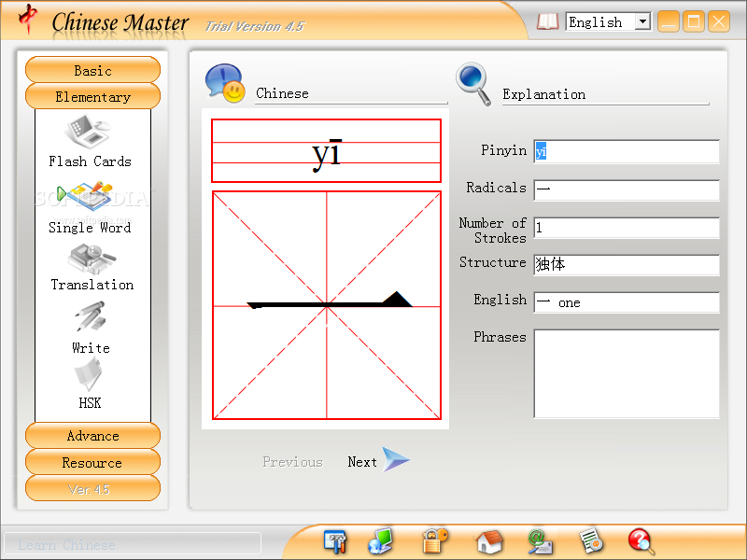Go to Next character
This screenshot has height=560, width=747.
(362, 461)
